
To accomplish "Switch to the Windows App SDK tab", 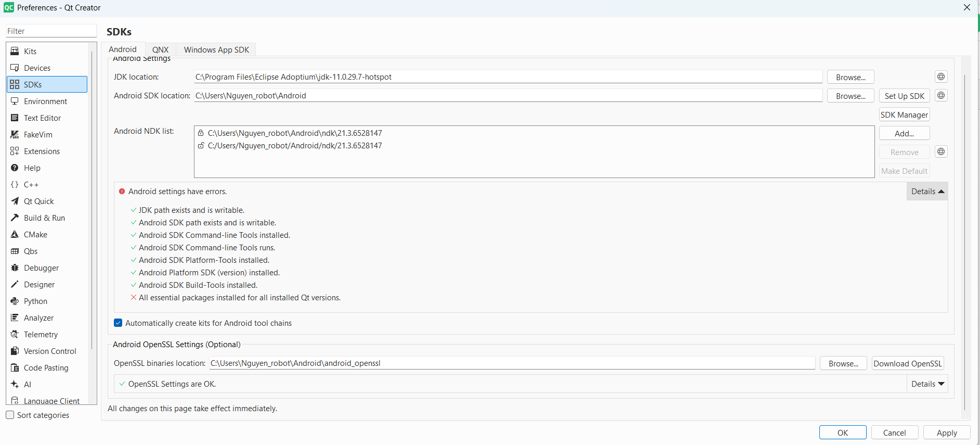I will [x=216, y=50].
